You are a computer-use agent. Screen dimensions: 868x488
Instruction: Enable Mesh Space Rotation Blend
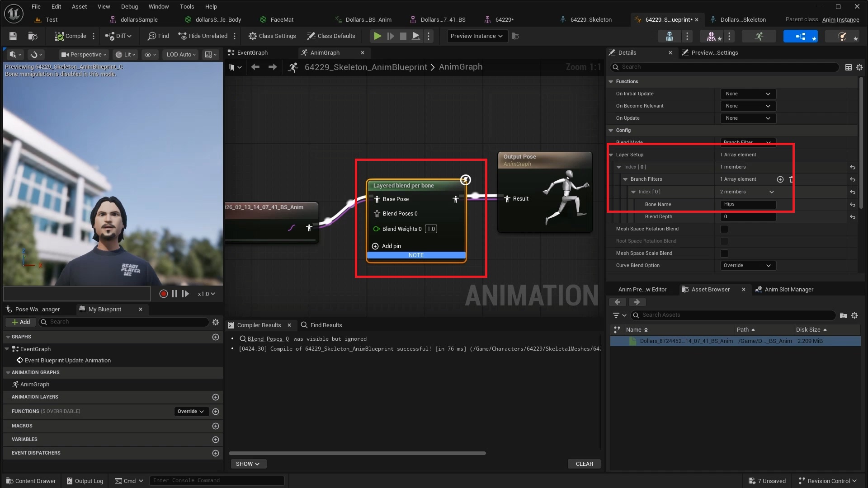click(x=724, y=229)
